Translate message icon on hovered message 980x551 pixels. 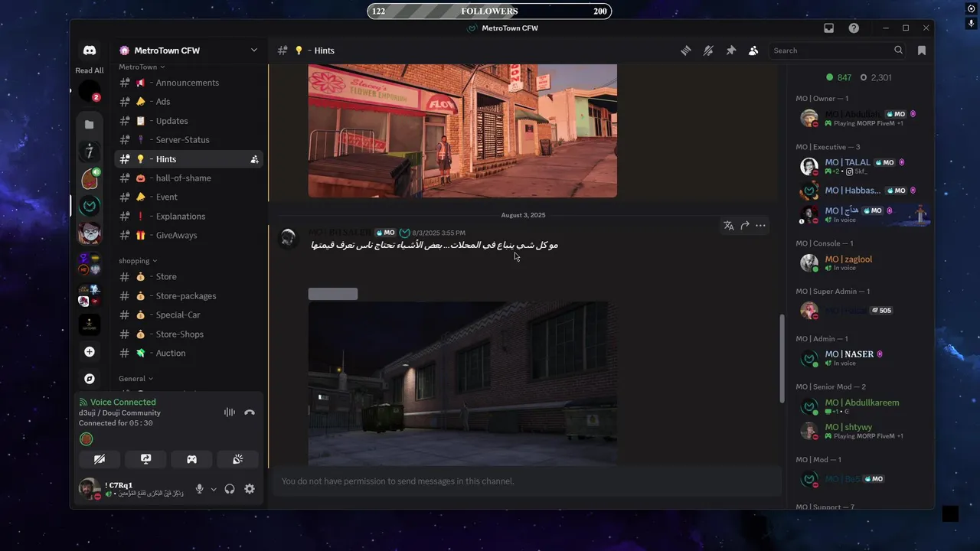click(729, 226)
